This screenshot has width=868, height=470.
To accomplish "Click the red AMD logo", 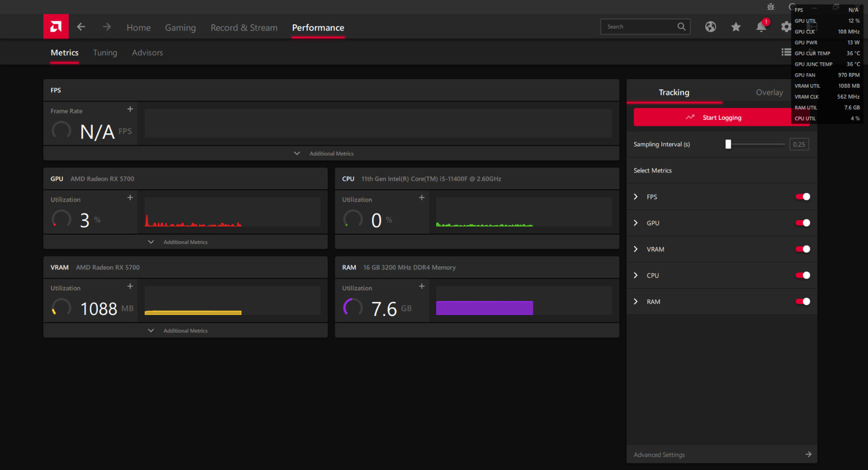I will pyautogui.click(x=56, y=27).
